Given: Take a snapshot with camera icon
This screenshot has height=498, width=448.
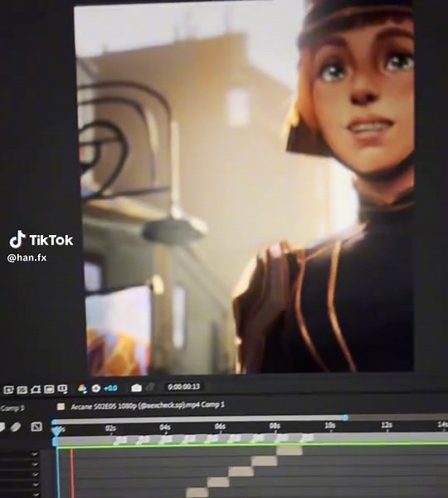Looking at the screenshot, I should (x=136, y=388).
